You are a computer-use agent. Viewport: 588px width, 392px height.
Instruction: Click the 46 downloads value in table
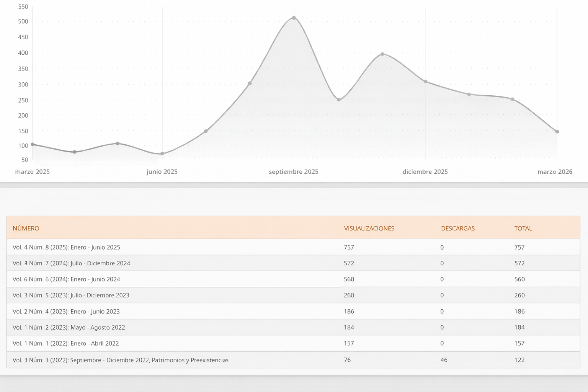pos(444,360)
